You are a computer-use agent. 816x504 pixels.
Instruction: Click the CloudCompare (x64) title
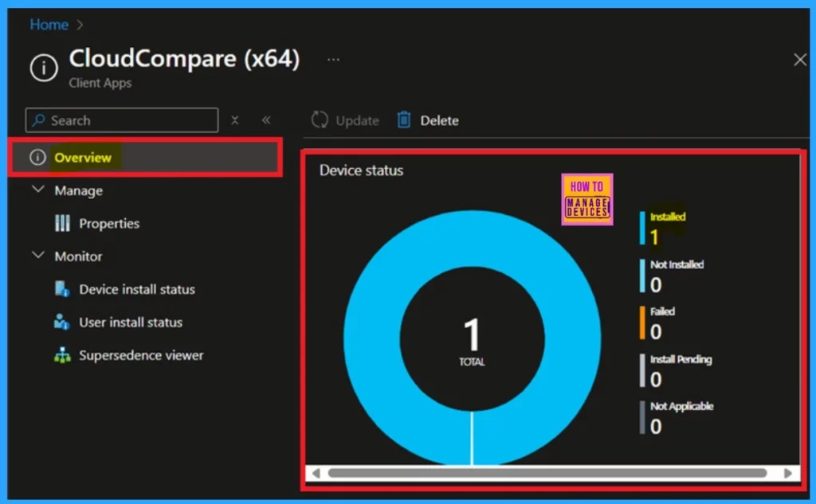point(184,58)
